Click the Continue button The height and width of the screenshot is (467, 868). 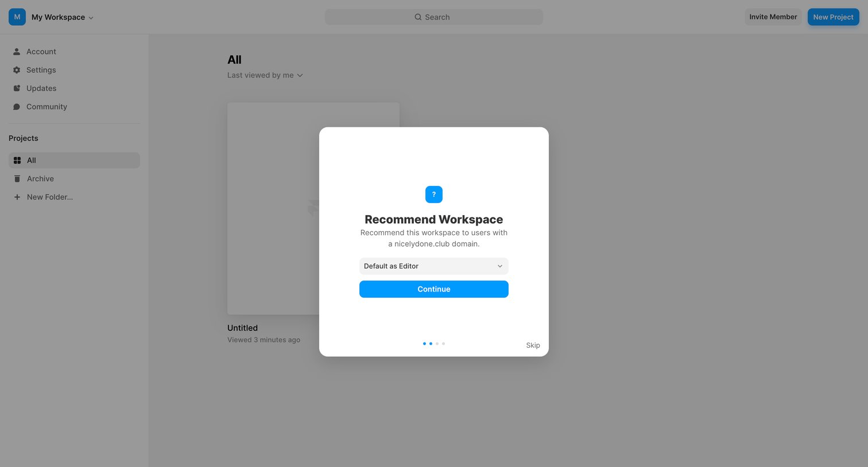[x=434, y=289]
